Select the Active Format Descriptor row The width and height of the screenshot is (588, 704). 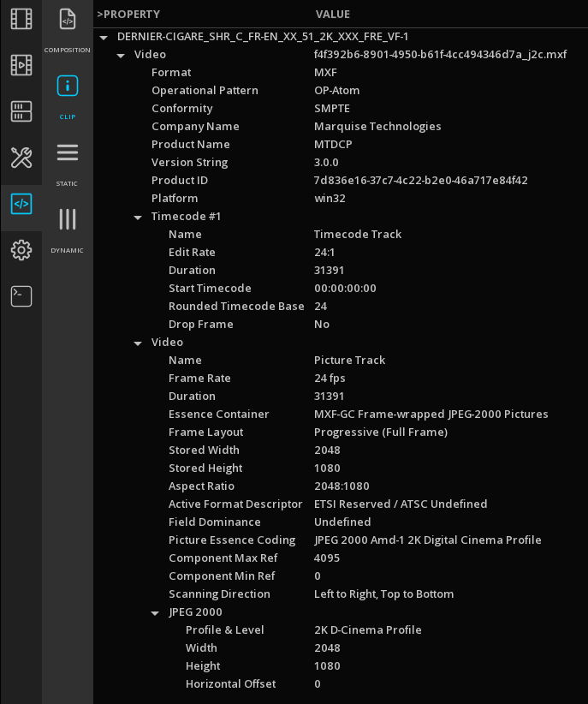tap(341, 504)
